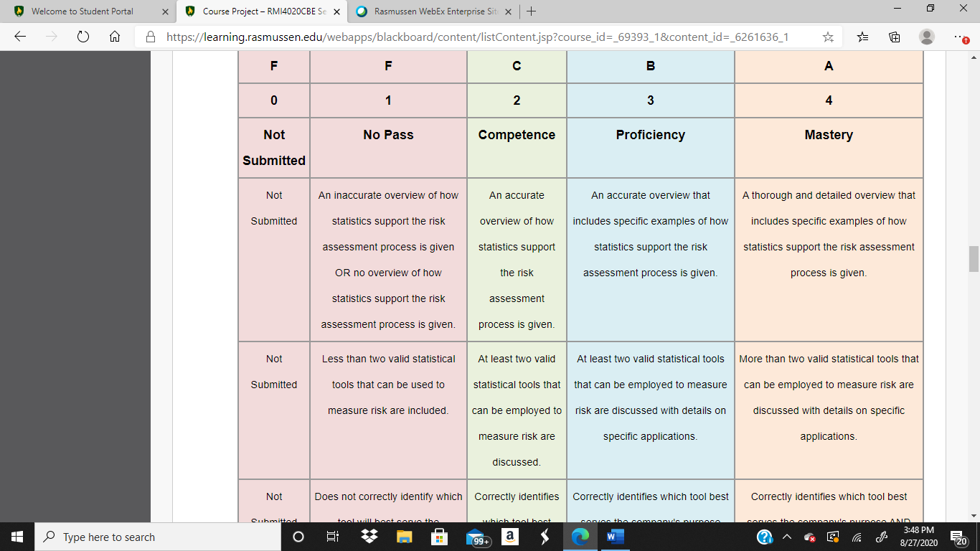Switch to Microsoft Word on taskbar
Screen dimensions: 980x551
[x=616, y=537]
